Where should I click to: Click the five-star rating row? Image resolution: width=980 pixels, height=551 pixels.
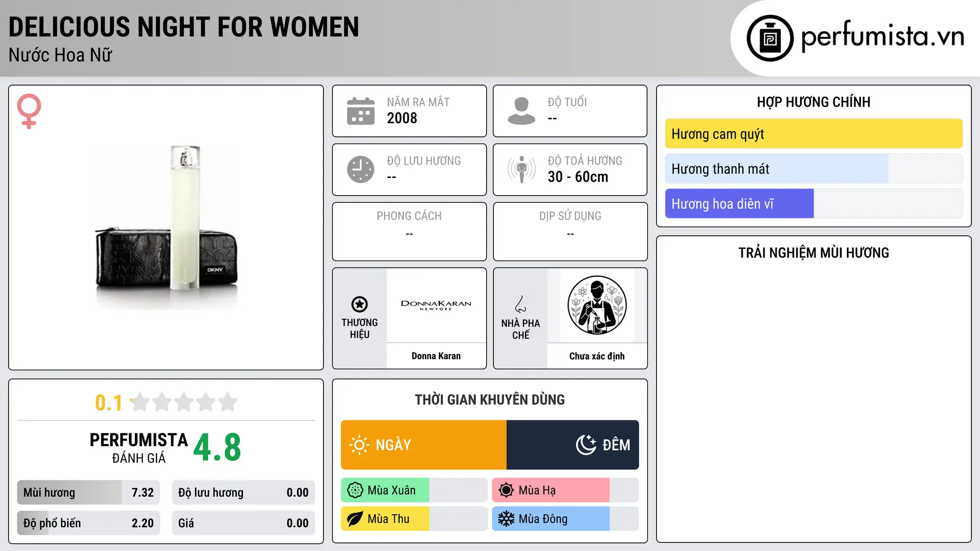tap(184, 403)
